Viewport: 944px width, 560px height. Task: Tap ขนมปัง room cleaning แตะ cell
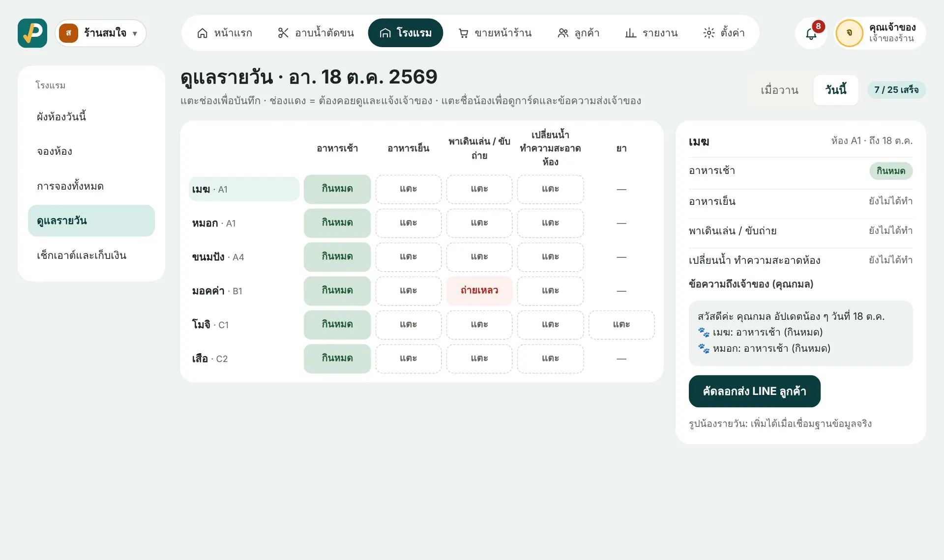coord(550,257)
